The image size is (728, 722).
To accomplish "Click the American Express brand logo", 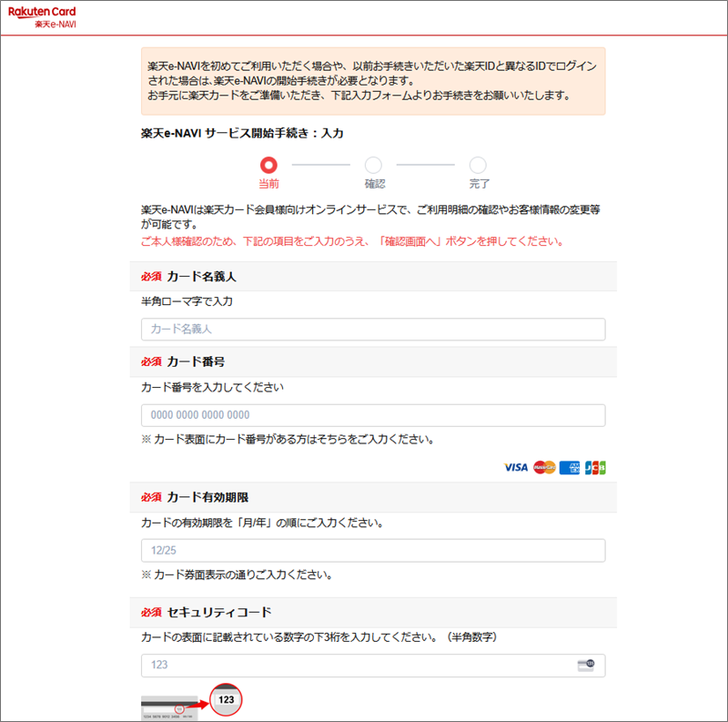I will (570, 467).
